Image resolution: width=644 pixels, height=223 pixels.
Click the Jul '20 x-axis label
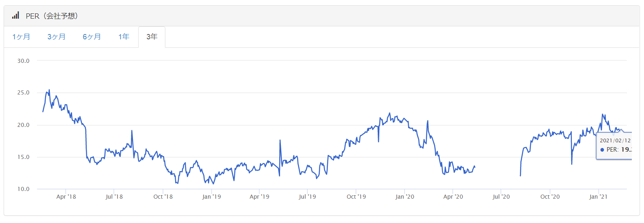point(501,197)
